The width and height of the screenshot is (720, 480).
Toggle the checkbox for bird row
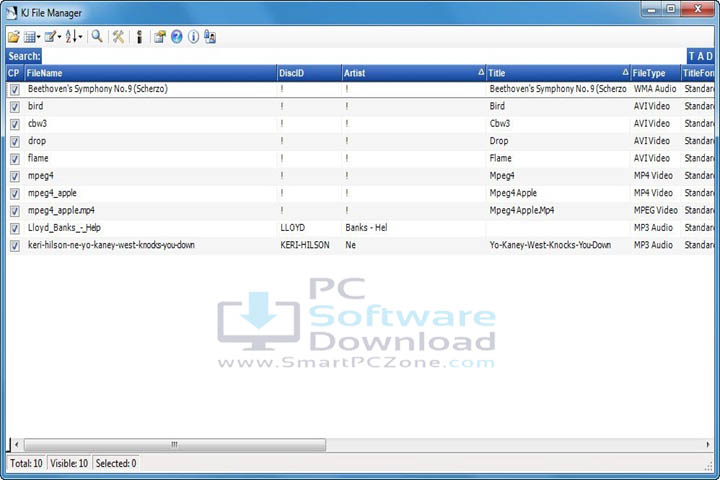[15, 107]
